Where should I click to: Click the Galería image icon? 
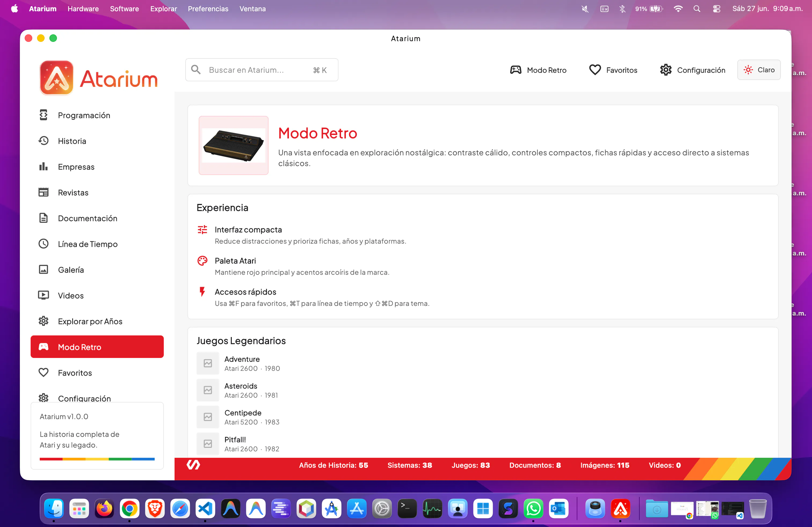coord(43,270)
